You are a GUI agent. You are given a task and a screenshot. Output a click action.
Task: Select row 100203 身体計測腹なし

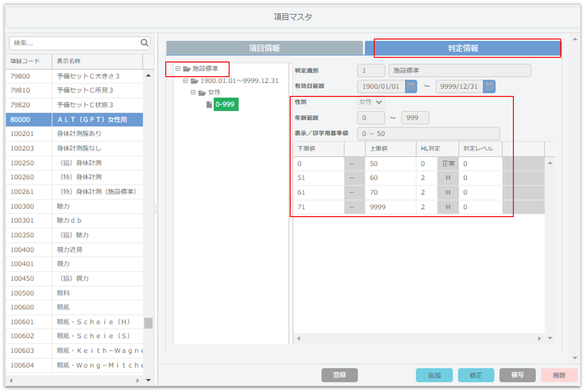click(x=74, y=148)
